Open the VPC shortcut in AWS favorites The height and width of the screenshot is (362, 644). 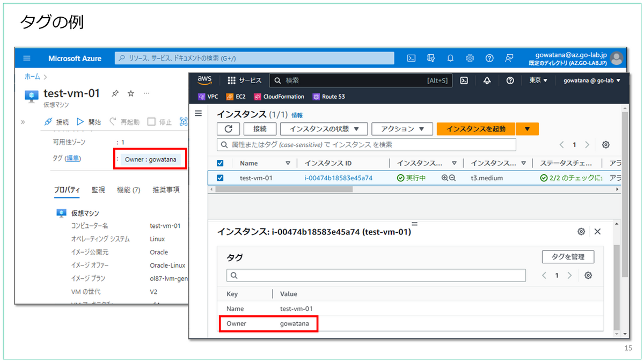pyautogui.click(x=208, y=97)
